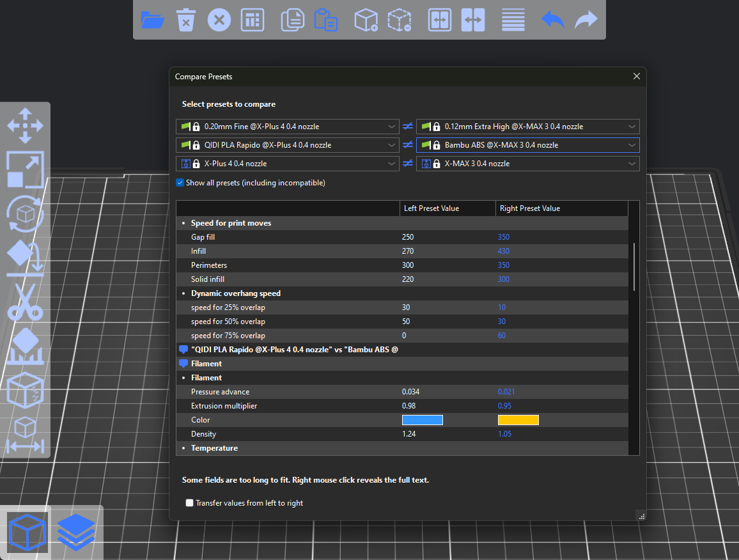The height and width of the screenshot is (560, 739).
Task: Open the variable layer height tool
Action: click(x=513, y=20)
